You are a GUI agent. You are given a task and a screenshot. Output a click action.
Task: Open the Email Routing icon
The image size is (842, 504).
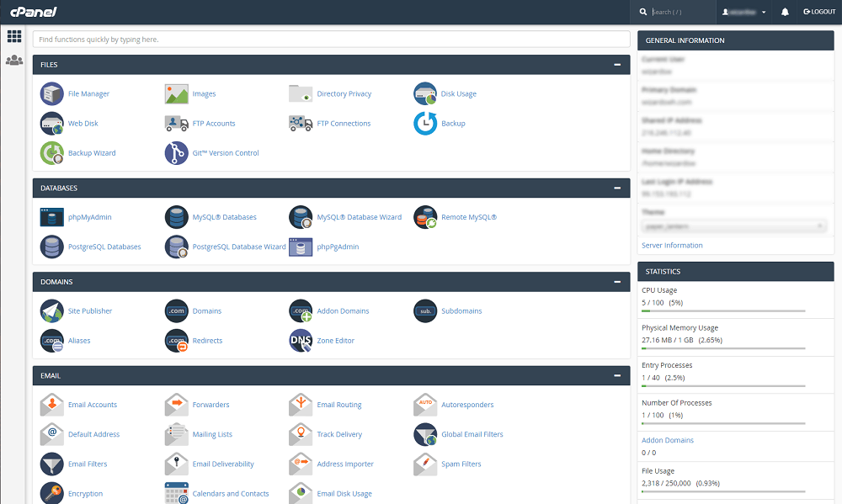[x=301, y=406]
